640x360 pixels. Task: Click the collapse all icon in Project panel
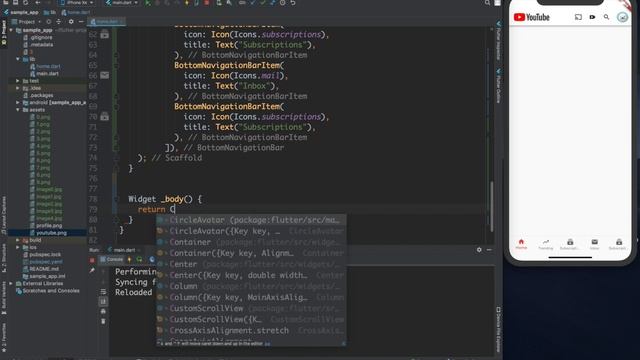pos(58,22)
